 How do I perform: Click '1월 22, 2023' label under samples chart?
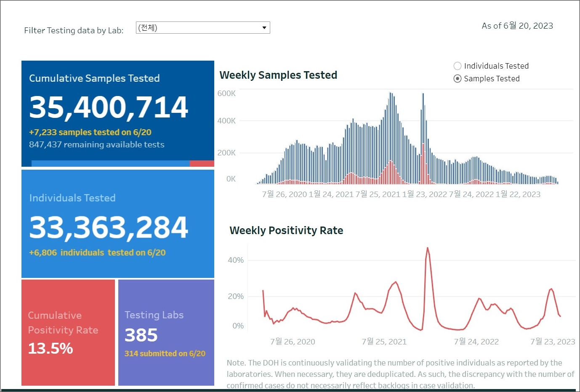[x=518, y=194]
